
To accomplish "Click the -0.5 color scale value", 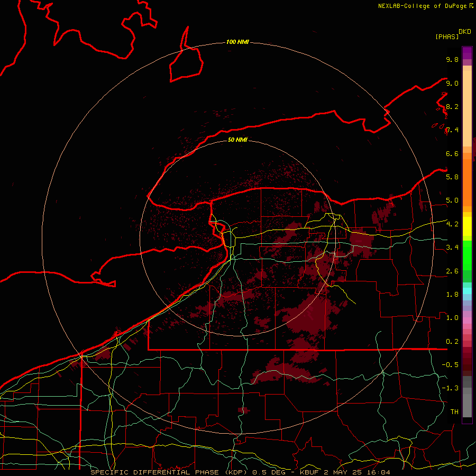I will coord(450,364).
